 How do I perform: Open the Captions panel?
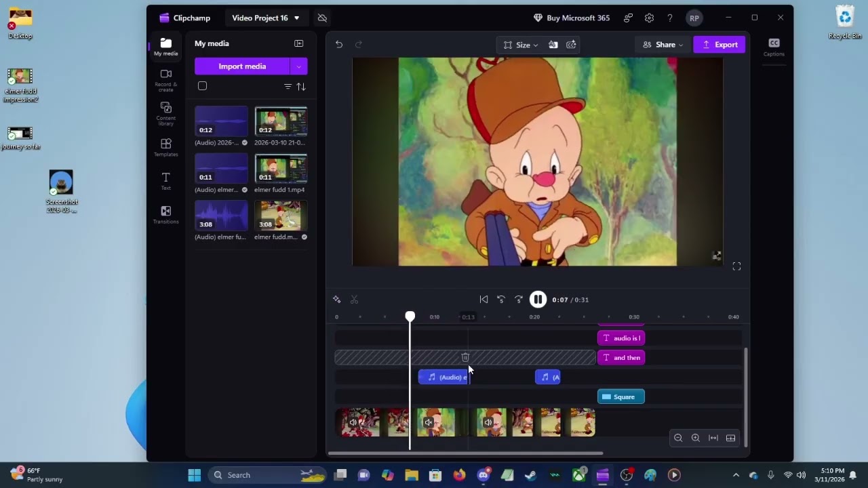click(x=774, y=47)
